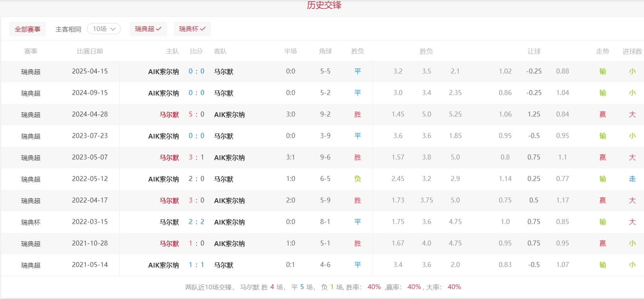Image resolution: width=644 pixels, height=299 pixels.
Task: Click the 大 goals icon in the 2022-03-15 row
Action: (632, 222)
